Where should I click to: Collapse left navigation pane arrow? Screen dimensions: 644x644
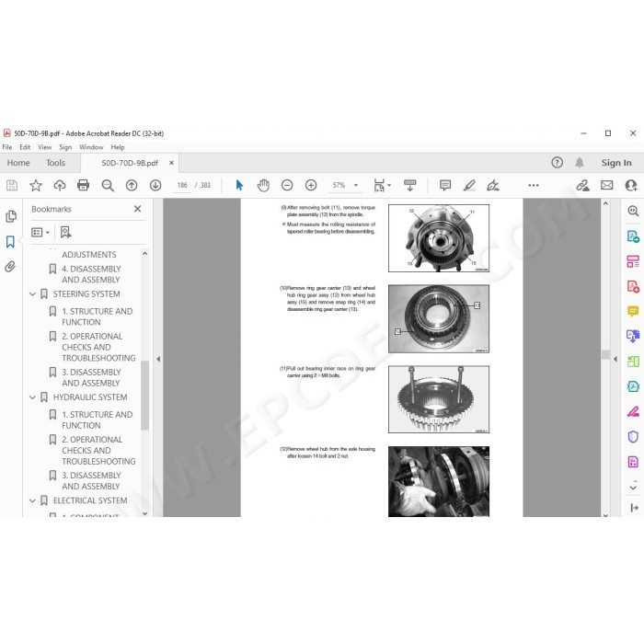[158, 359]
